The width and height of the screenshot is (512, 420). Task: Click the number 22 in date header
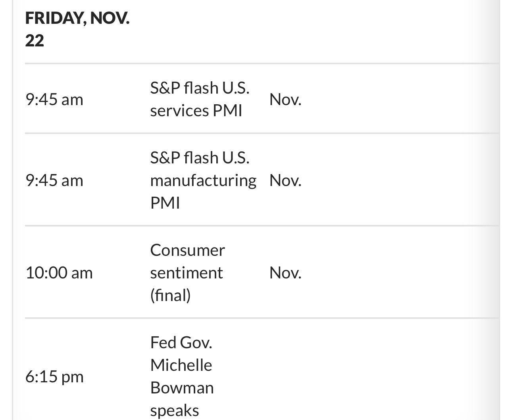[x=35, y=40]
